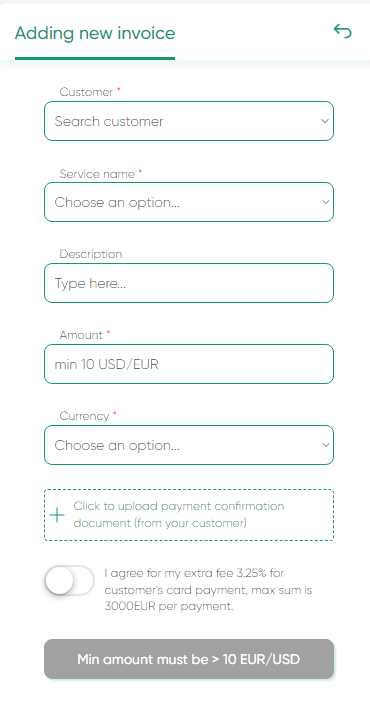Screen dimensions: 370x714
Task: Click the Currency field label
Action: coord(84,416)
